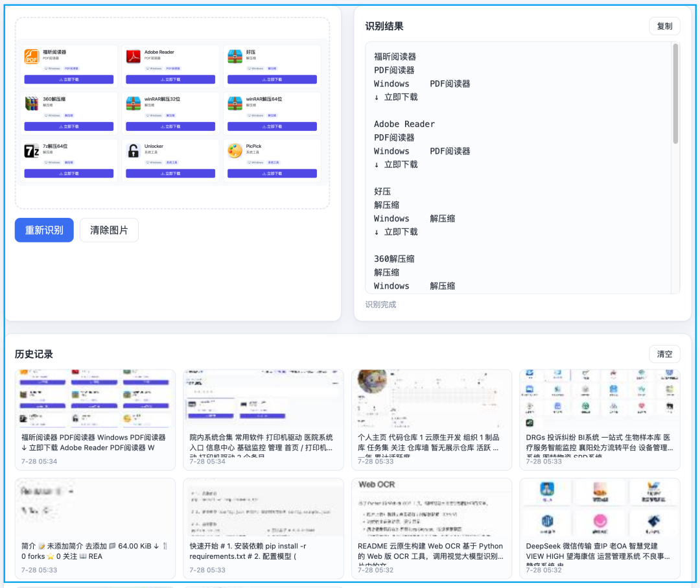This screenshot has height=588, width=700.
Task: Open history thumbnail for 院内系统合集 record
Action: 263,399
